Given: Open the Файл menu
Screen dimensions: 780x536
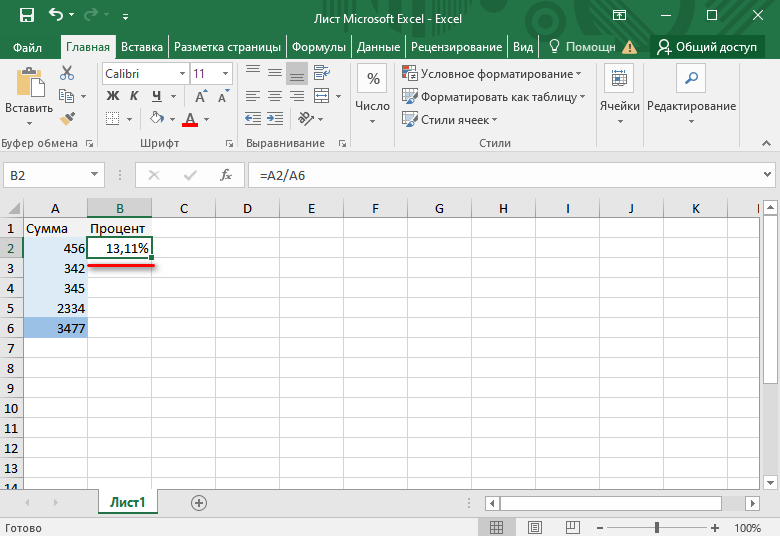Looking at the screenshot, I should click(27, 47).
